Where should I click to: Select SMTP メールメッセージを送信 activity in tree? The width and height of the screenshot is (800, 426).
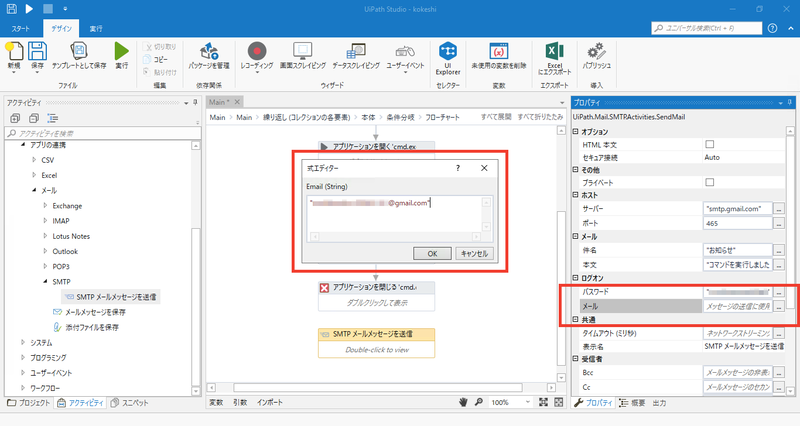click(110, 297)
